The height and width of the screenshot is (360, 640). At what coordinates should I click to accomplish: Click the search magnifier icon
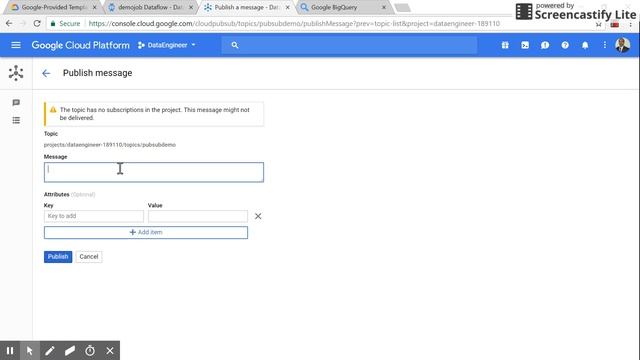tap(235, 45)
